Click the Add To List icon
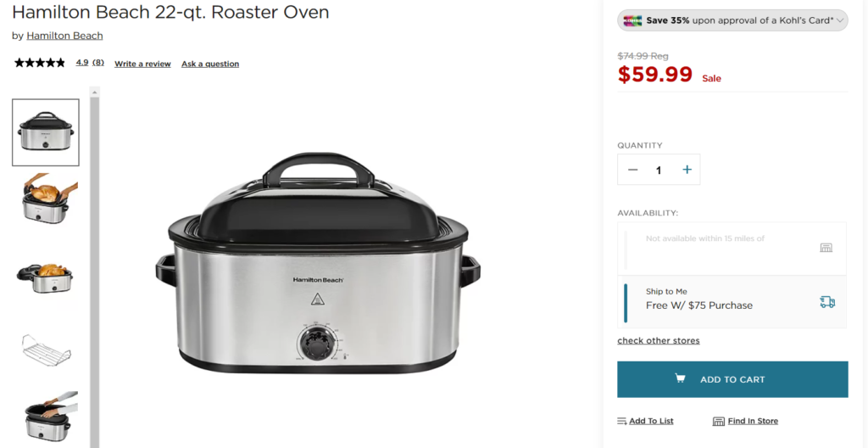 (x=621, y=422)
